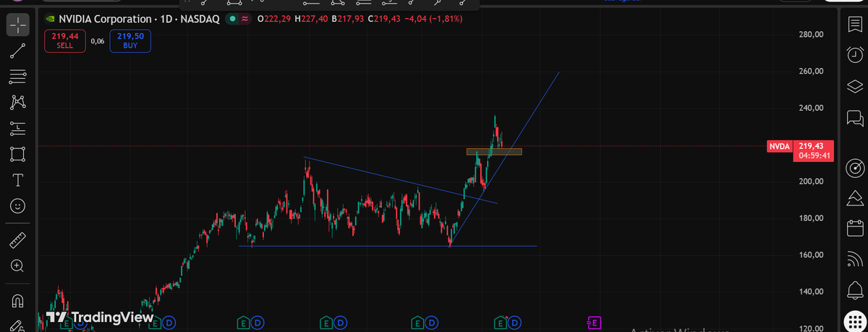
Task: Open the forecasting and position tools
Action: tap(18, 128)
